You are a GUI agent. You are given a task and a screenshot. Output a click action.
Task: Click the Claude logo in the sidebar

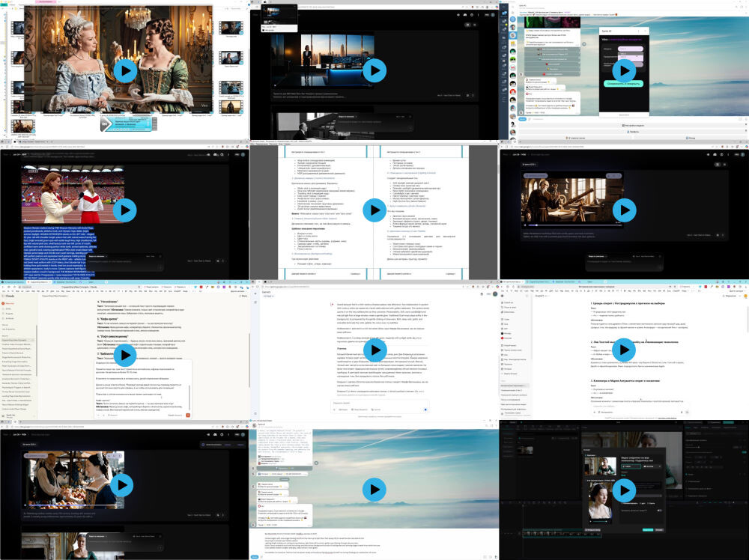pos(10,296)
